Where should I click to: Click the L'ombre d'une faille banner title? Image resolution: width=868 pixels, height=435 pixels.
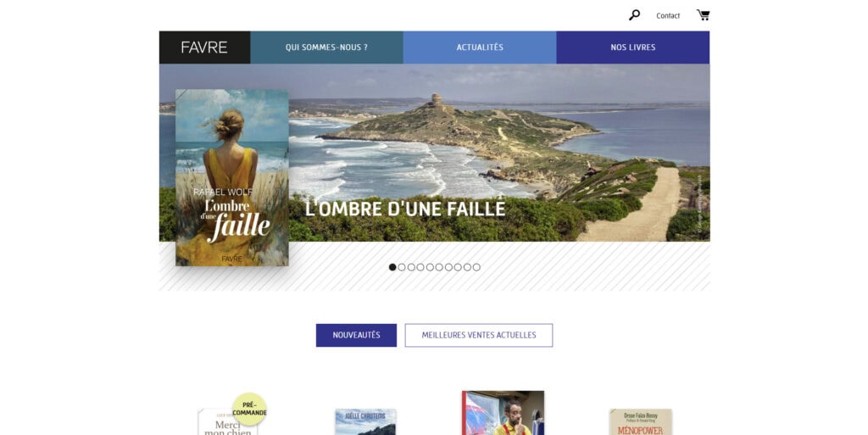[405, 209]
